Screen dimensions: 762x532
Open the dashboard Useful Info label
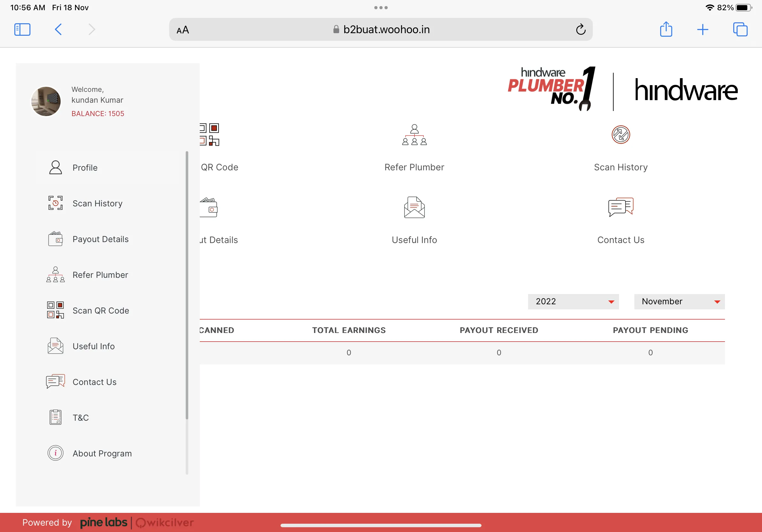(x=414, y=240)
